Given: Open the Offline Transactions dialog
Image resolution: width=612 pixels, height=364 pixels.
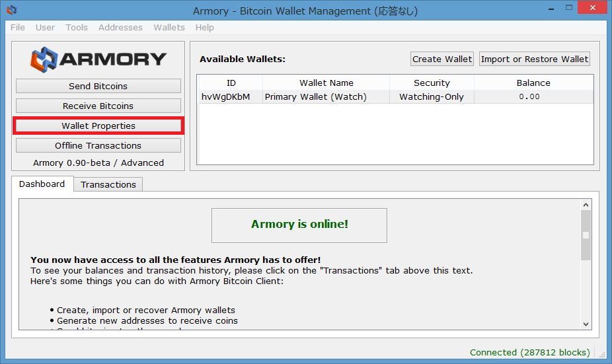Looking at the screenshot, I should (98, 145).
